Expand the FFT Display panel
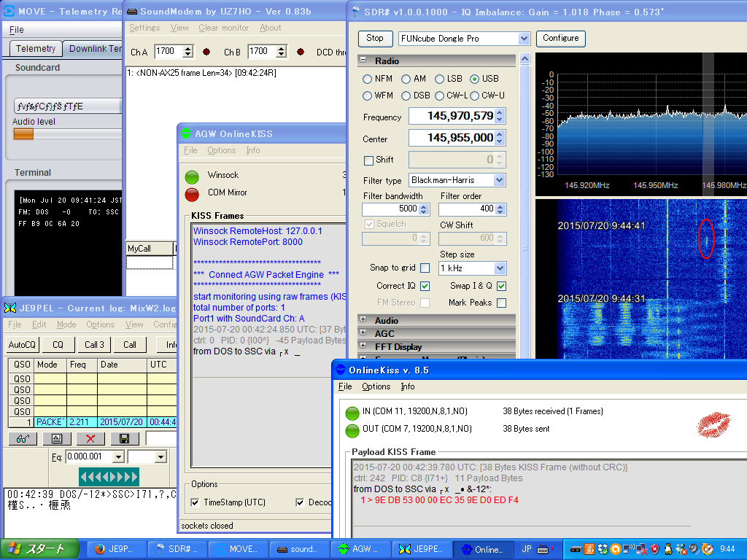 tap(363, 345)
